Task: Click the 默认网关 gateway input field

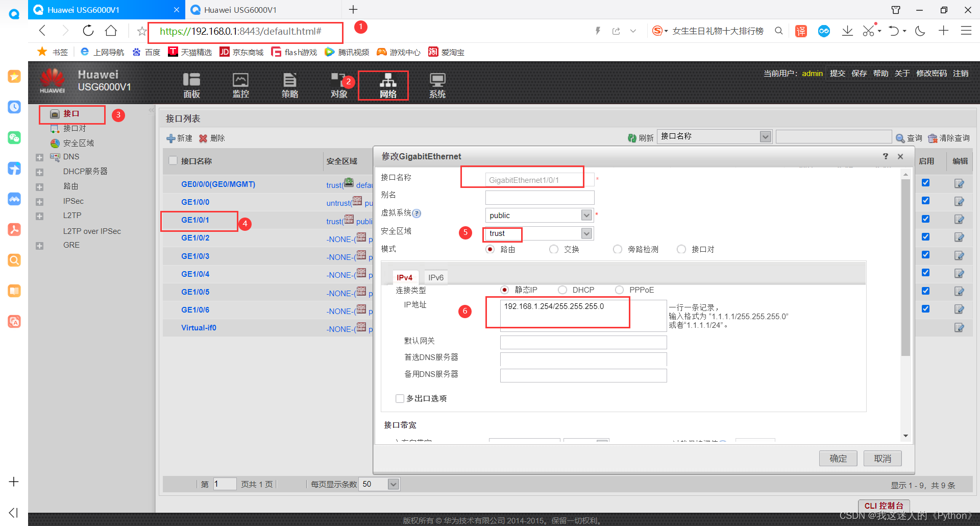Action: [x=583, y=342]
